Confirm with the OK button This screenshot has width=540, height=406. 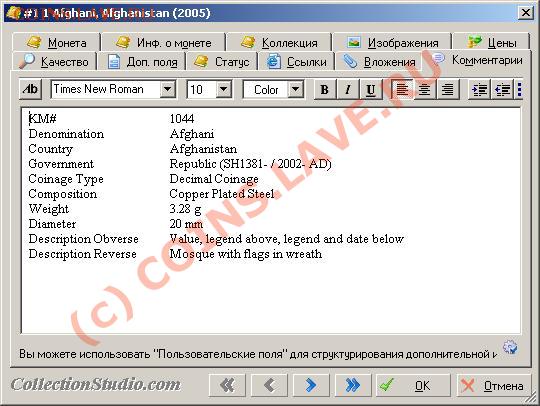(x=413, y=385)
